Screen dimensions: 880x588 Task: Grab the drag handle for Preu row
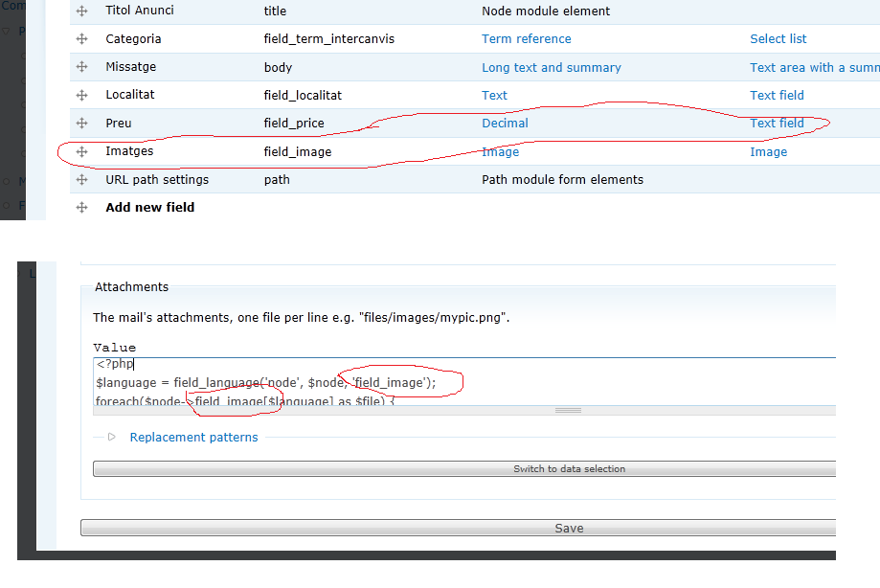pyautogui.click(x=82, y=123)
